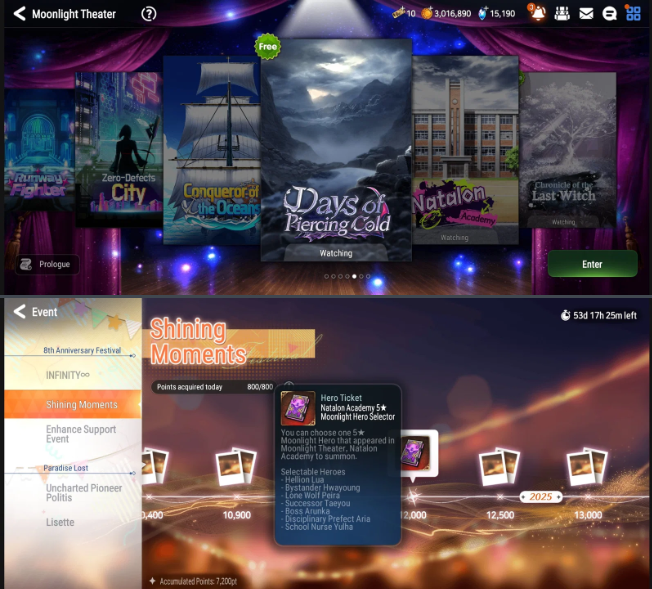Click the 53d 17h 25m left text

point(605,315)
